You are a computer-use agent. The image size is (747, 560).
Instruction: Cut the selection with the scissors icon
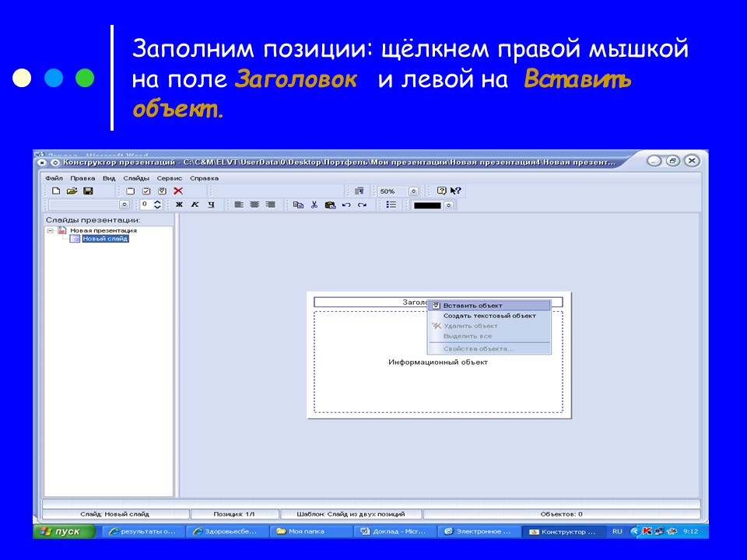tap(313, 205)
